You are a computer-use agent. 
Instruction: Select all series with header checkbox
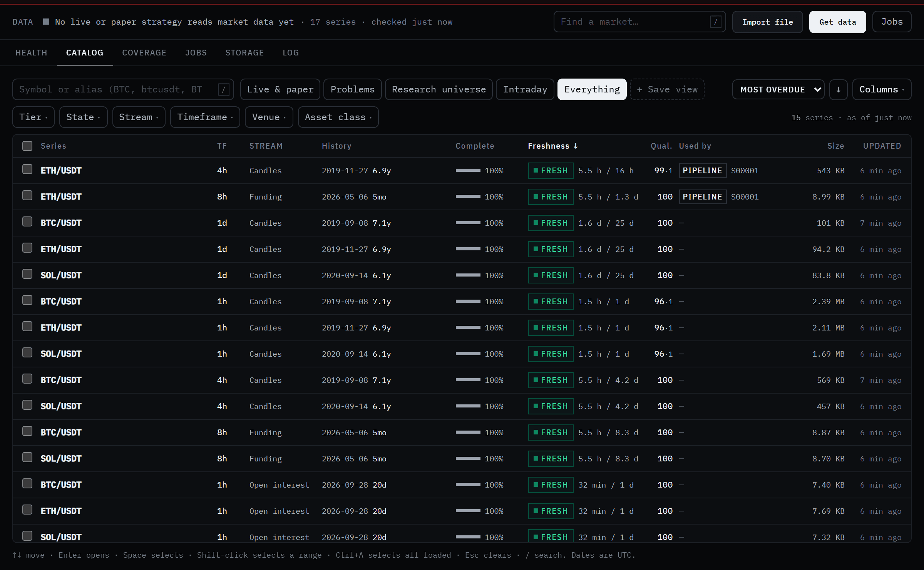tap(27, 146)
